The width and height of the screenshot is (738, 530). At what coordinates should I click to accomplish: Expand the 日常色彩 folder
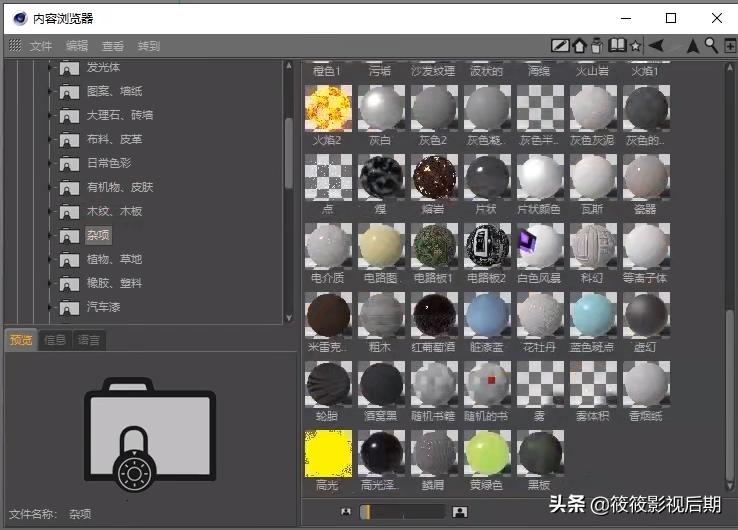click(x=50, y=163)
